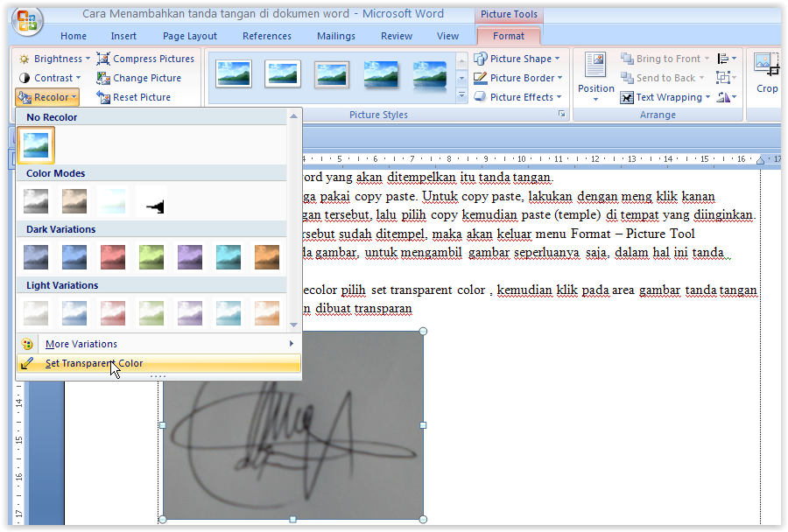788x532 pixels.
Task: Choose the Black and White color mode
Action: (151, 201)
